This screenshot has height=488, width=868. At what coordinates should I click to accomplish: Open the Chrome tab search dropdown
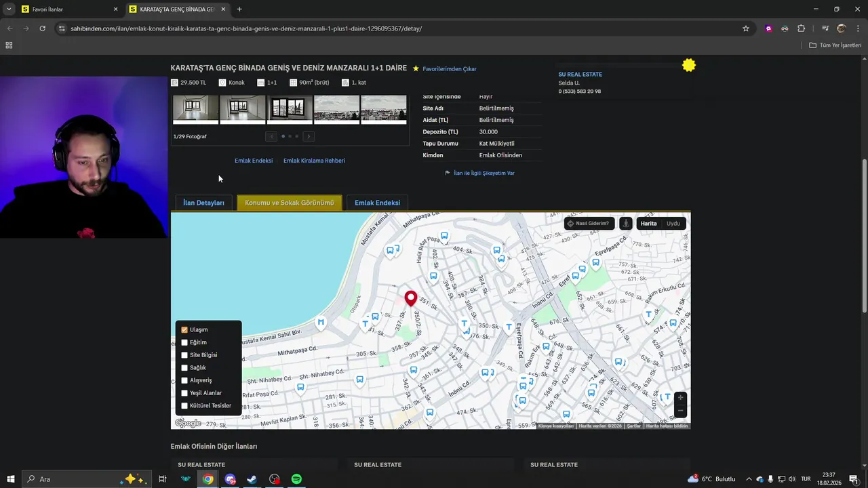tap(9, 9)
